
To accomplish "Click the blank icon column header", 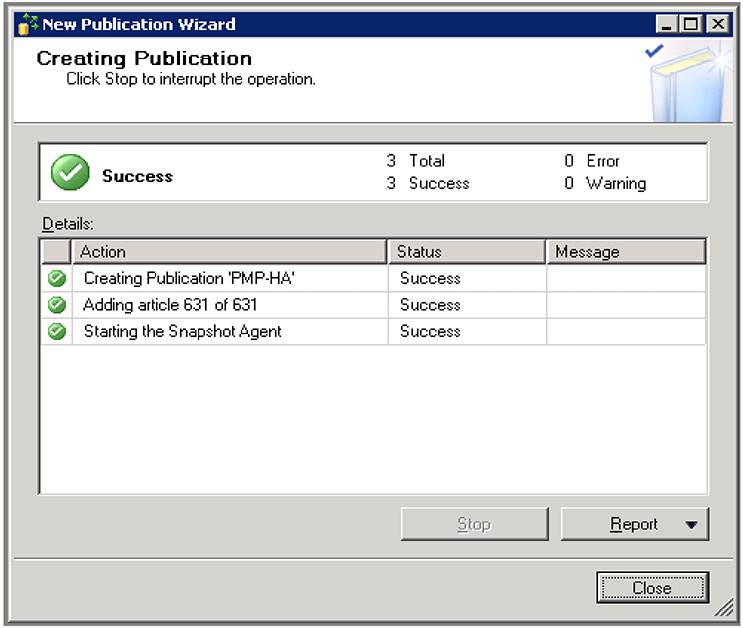I will pos(56,252).
